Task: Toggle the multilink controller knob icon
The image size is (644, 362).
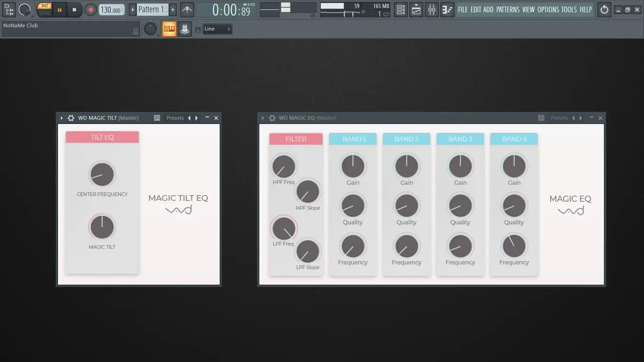Action: coord(185,29)
